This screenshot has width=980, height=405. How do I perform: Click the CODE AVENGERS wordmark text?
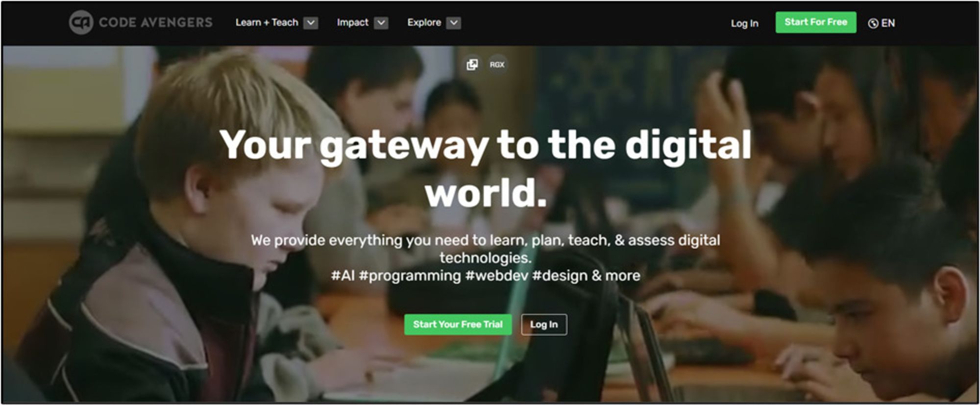pos(156,23)
